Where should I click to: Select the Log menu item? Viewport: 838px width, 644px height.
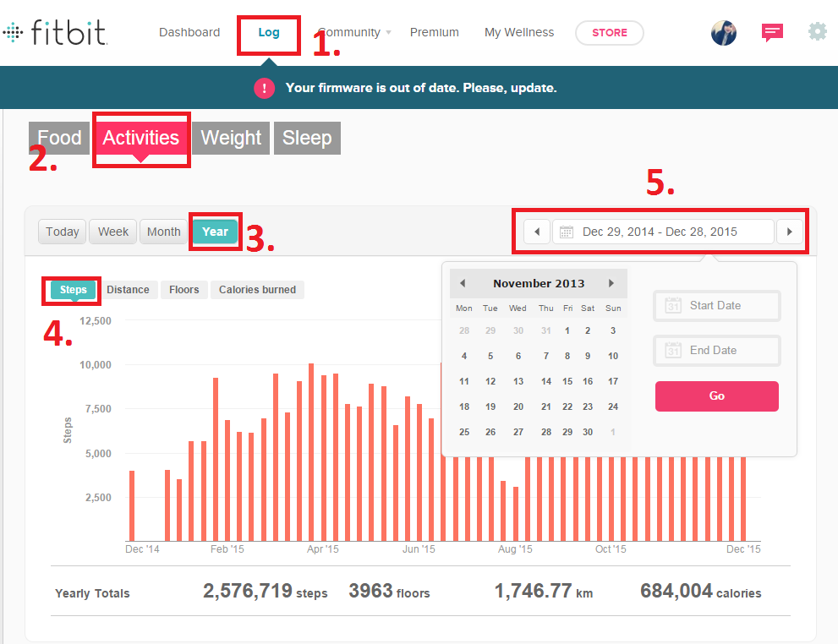269,32
